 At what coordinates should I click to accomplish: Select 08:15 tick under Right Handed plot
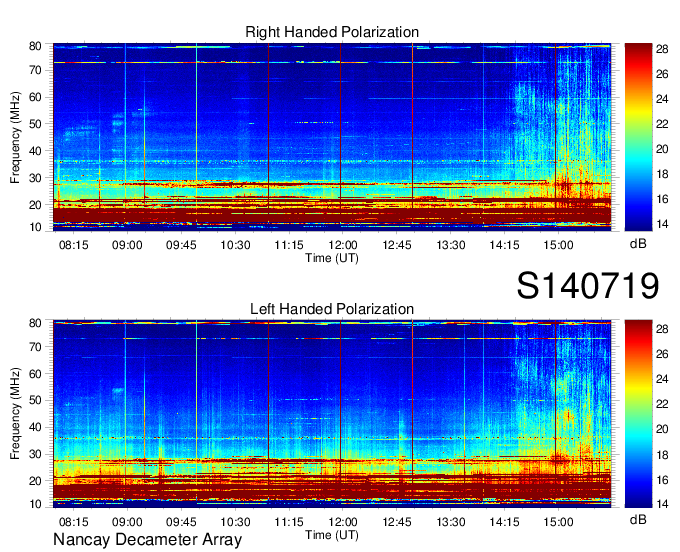(x=74, y=245)
